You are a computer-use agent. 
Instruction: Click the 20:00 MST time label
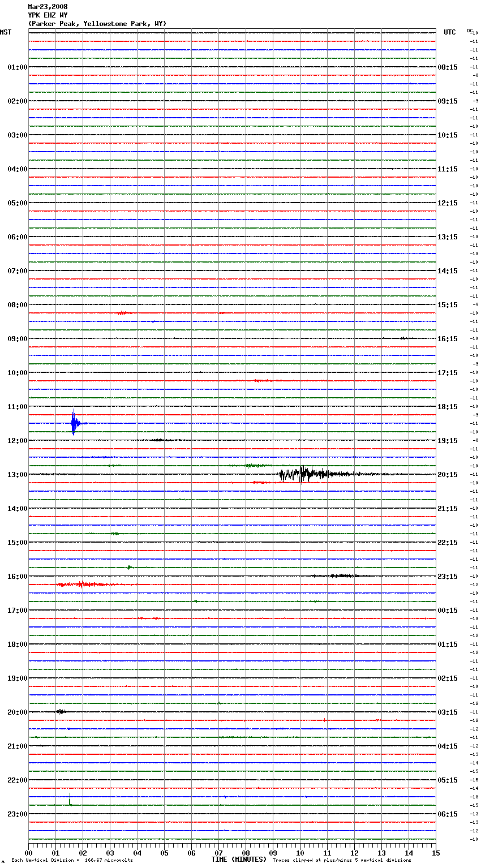(18, 712)
